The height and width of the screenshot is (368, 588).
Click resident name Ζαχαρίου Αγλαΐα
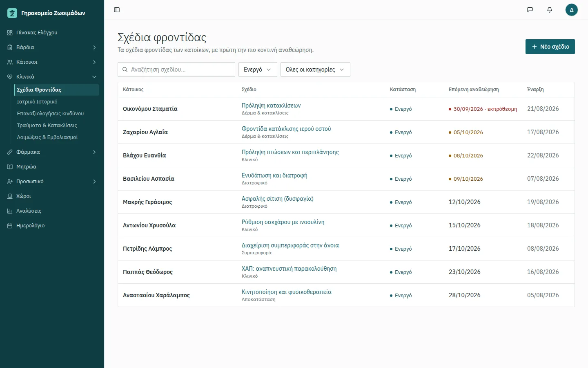pos(145,132)
